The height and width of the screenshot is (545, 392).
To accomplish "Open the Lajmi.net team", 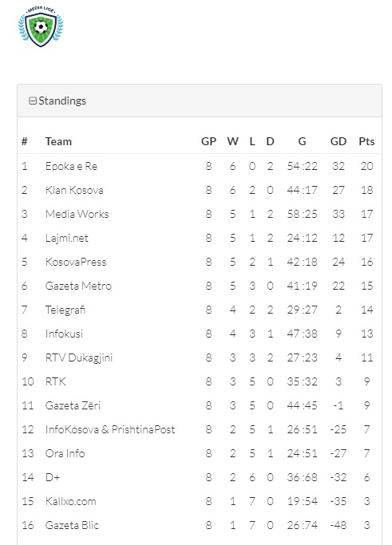I will pyautogui.click(x=67, y=238).
